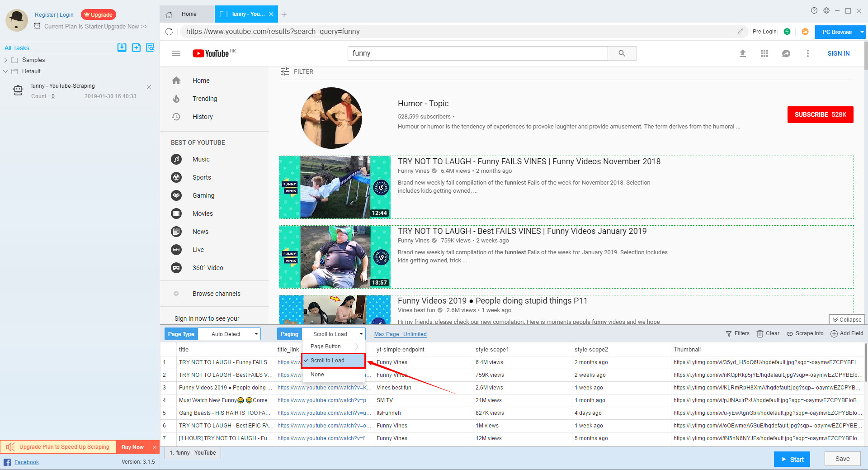The height and width of the screenshot is (470, 868).
Task: Select the None paging option
Action: pos(333,375)
